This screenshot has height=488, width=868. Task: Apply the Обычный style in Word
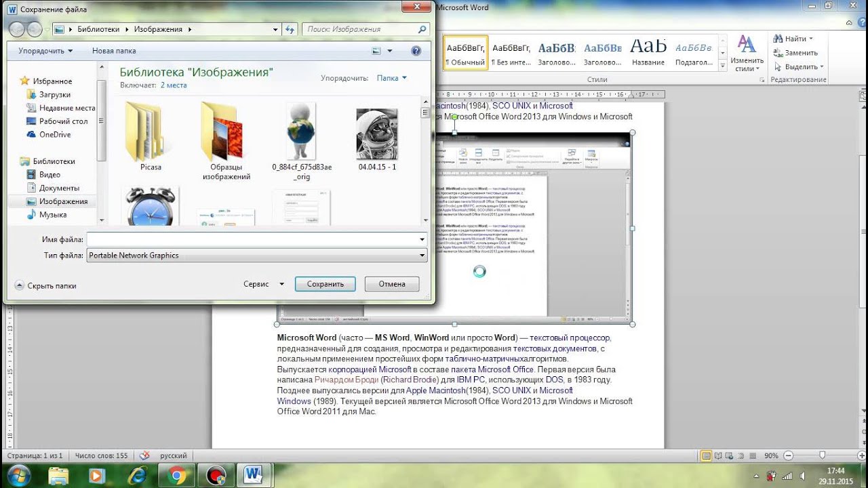[x=465, y=54]
